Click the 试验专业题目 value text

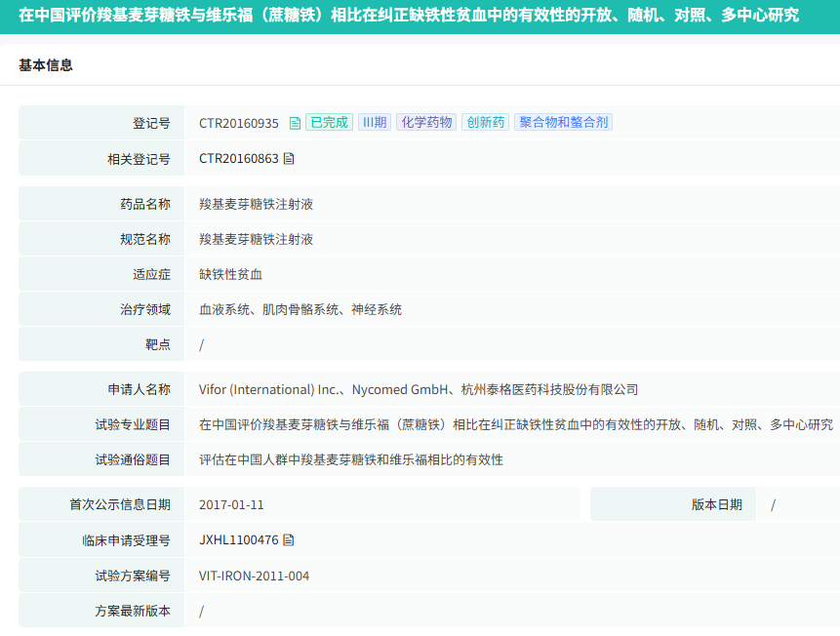point(516,425)
